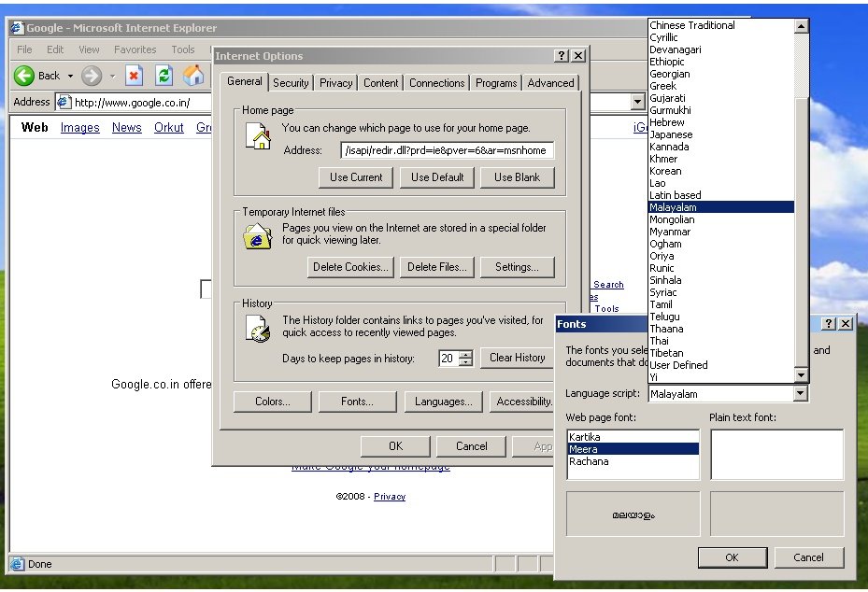Click the home page Address field
The width and height of the screenshot is (868, 592).
(448, 150)
